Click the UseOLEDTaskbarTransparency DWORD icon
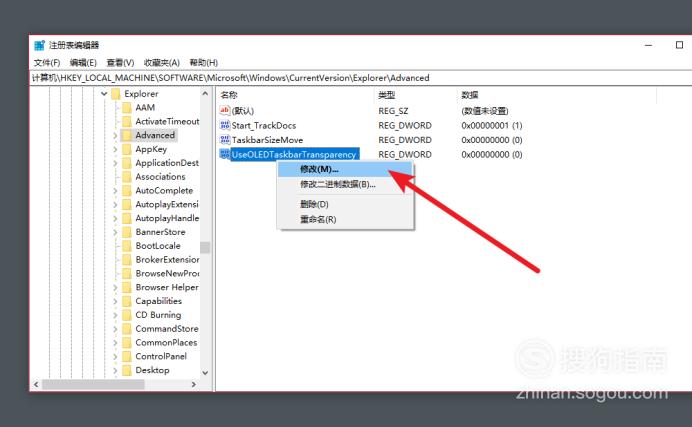This screenshot has width=692, height=427. [225, 154]
